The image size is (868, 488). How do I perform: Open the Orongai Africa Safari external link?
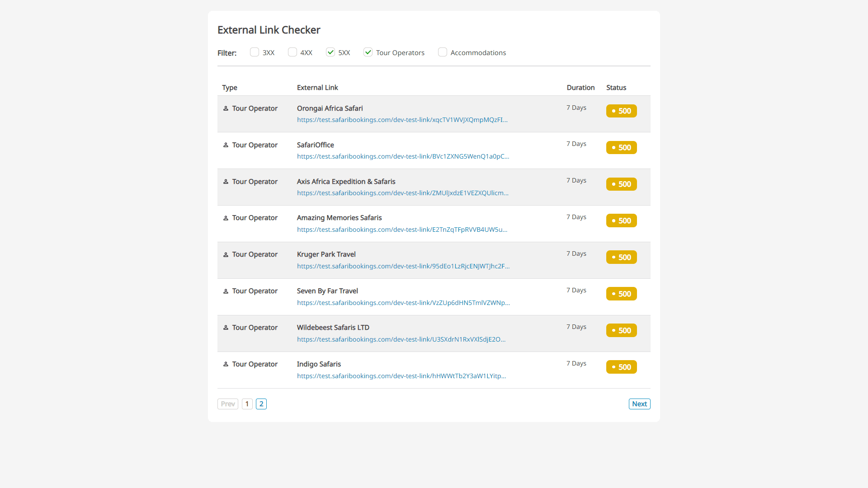click(x=403, y=119)
